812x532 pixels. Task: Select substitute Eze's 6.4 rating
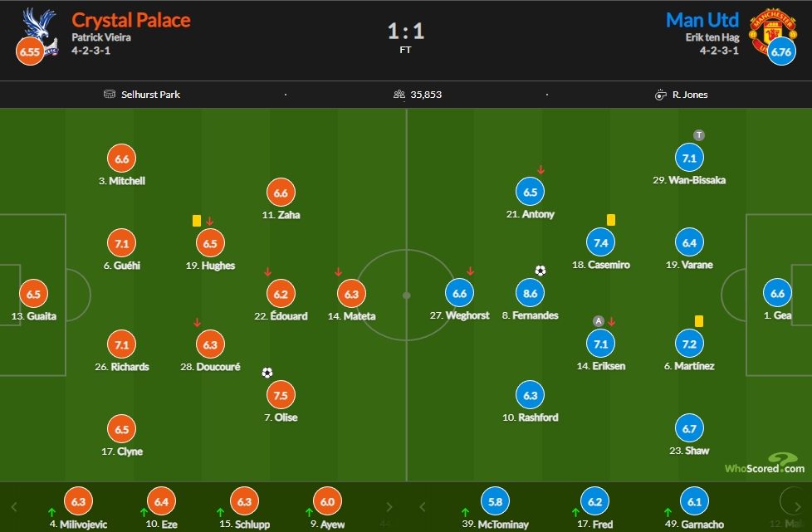161,501
